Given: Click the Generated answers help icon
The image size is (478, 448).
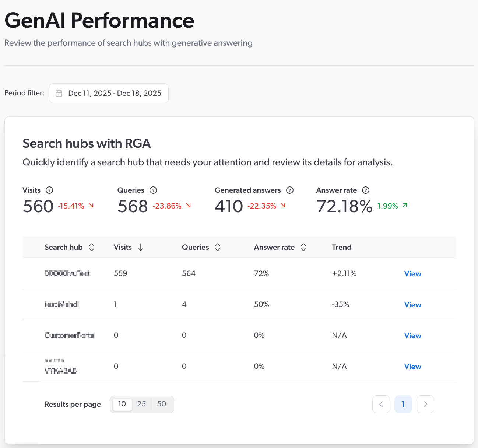Looking at the screenshot, I should (x=290, y=190).
